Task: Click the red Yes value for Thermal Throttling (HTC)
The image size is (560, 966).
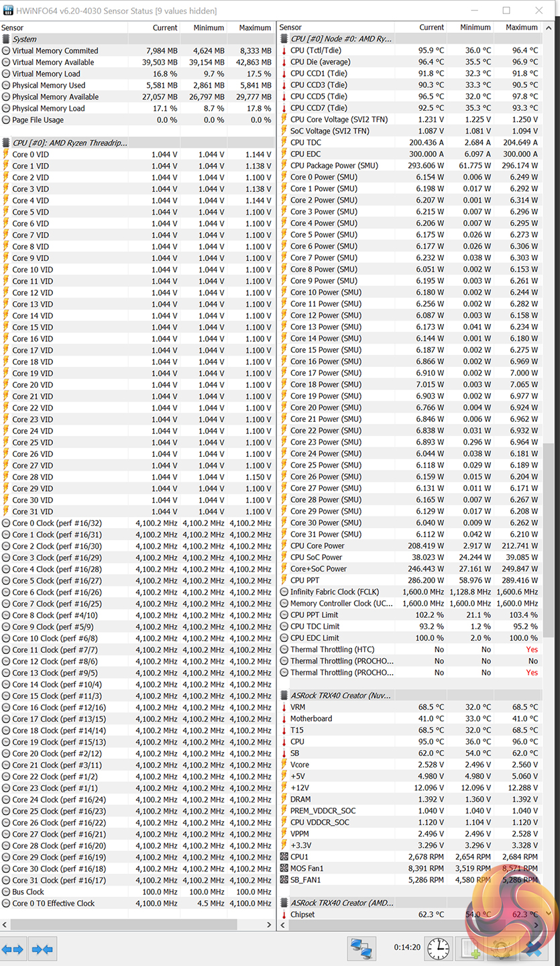Action: click(x=532, y=649)
